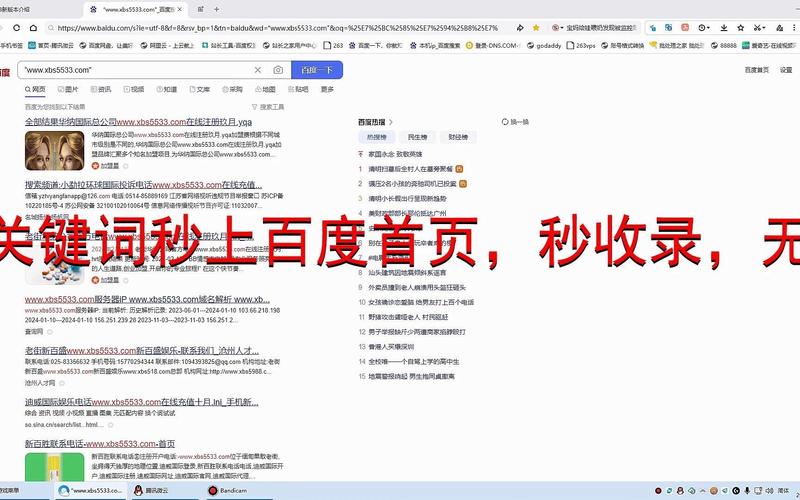Click the lightning speed-mode icon in address bar
The height and width of the screenshot is (500, 800).
click(520, 28)
